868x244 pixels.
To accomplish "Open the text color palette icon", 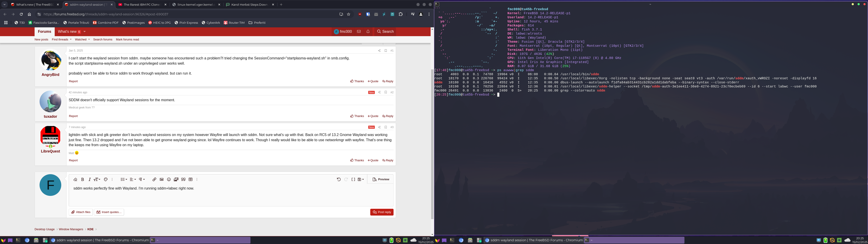I will click(106, 180).
